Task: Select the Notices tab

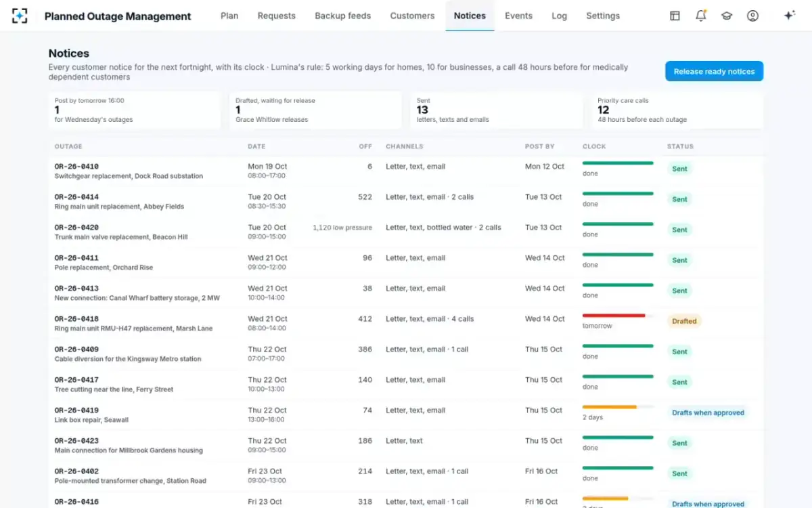Action: 470,16
